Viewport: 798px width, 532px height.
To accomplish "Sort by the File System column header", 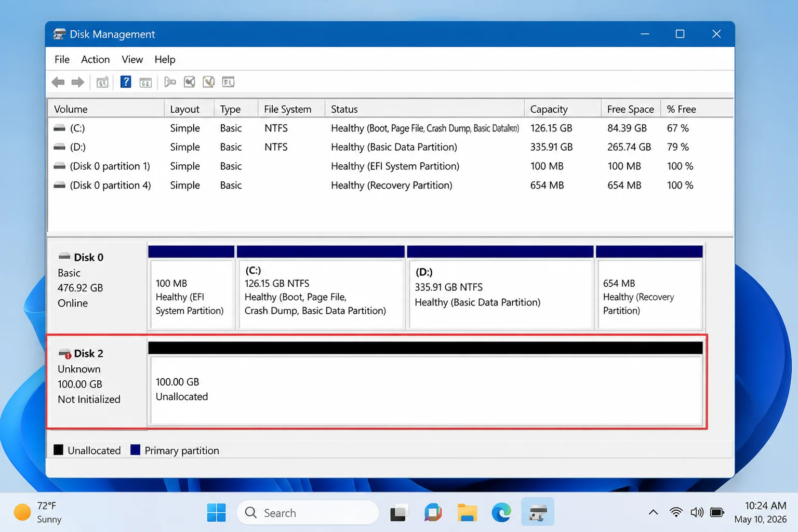I will pos(291,109).
